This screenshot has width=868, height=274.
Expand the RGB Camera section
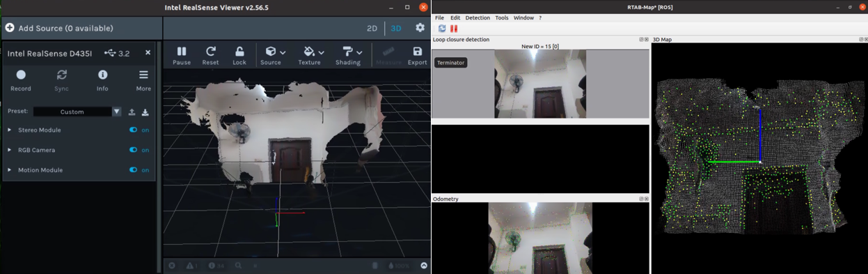tap(10, 150)
